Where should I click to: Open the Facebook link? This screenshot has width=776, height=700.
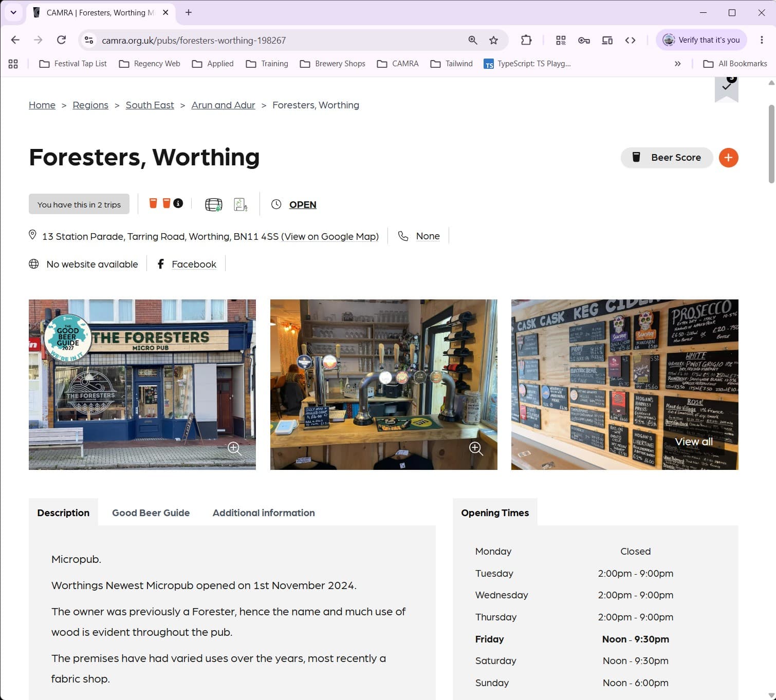click(194, 264)
